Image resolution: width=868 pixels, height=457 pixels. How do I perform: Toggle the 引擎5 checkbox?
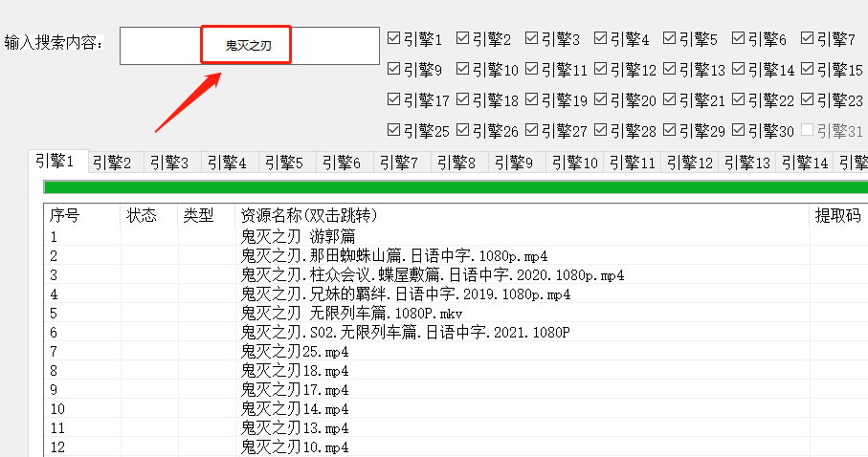[x=669, y=38]
